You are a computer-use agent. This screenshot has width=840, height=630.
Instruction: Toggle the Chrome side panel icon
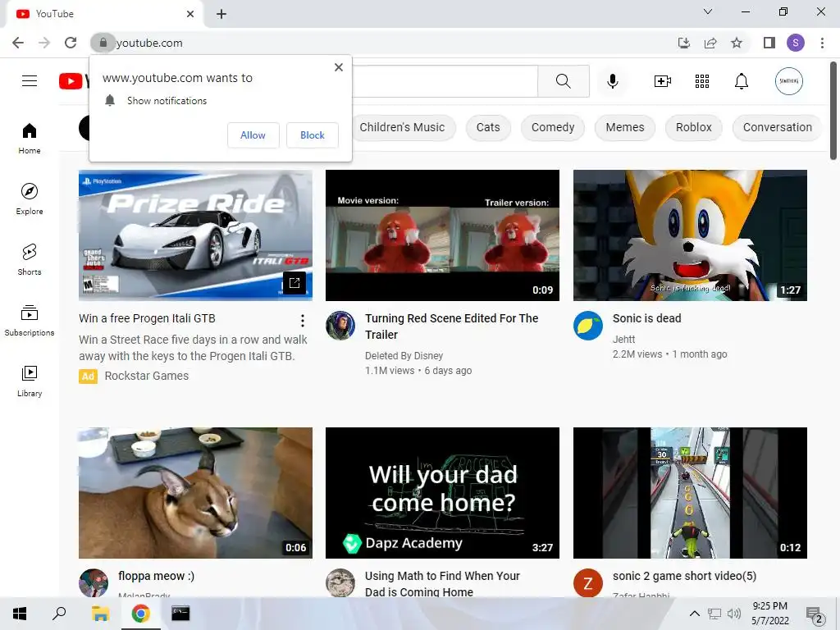(x=769, y=43)
